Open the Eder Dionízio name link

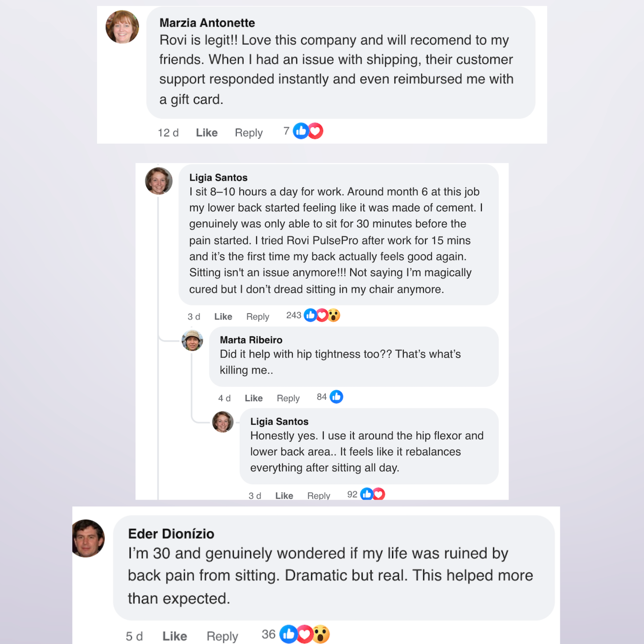coord(171,534)
